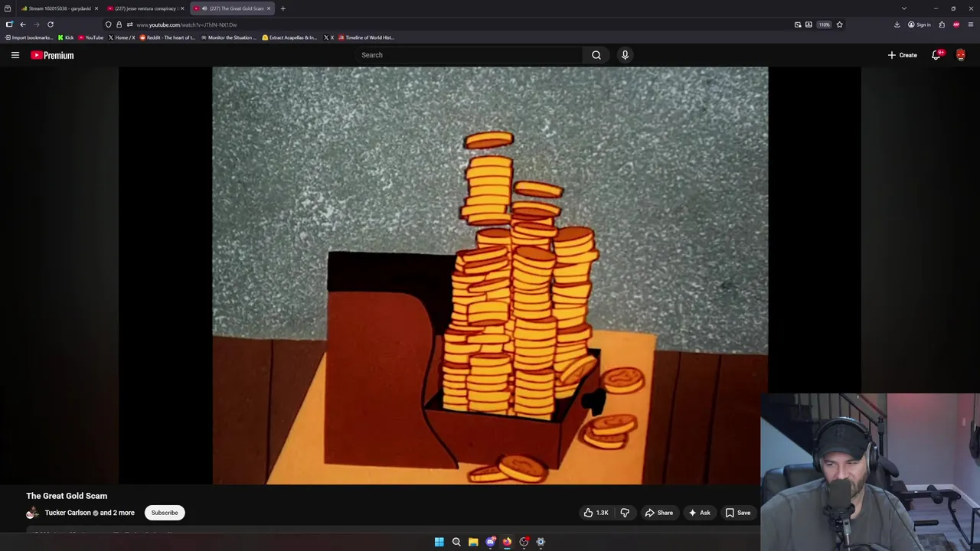The height and width of the screenshot is (551, 980).
Task: Open the Windows Start menu
Action: 439,542
